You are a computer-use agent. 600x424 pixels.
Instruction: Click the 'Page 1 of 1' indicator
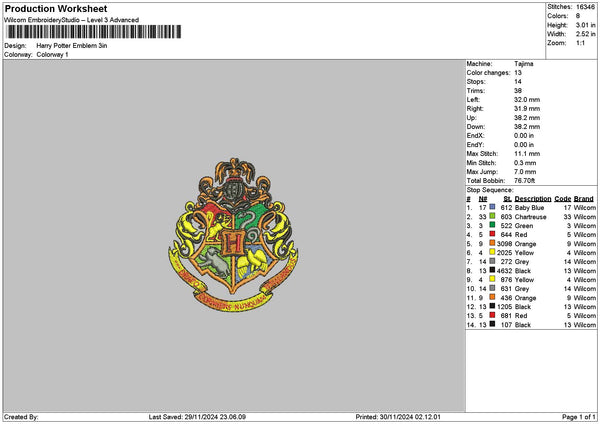coord(579,417)
